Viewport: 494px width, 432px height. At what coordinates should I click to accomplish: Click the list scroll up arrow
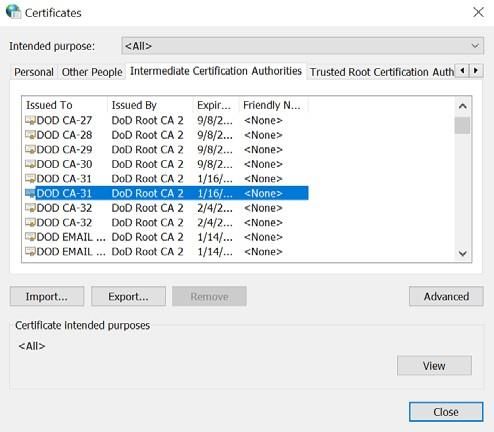[x=463, y=106]
